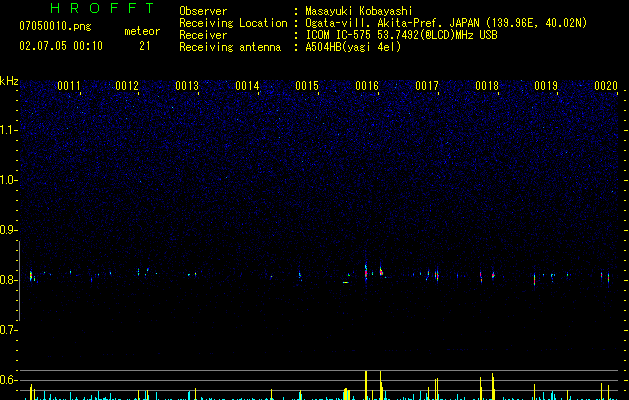This screenshot has width=629, height=400.
Task: Click the location text Ogata-vill. Akita-Pref. JAPAN
Action: [x=392, y=23]
